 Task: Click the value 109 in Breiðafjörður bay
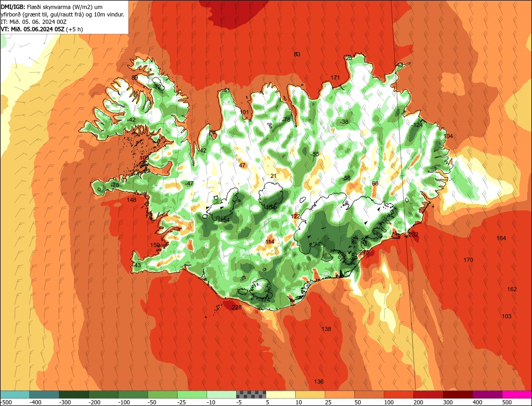(x=144, y=158)
